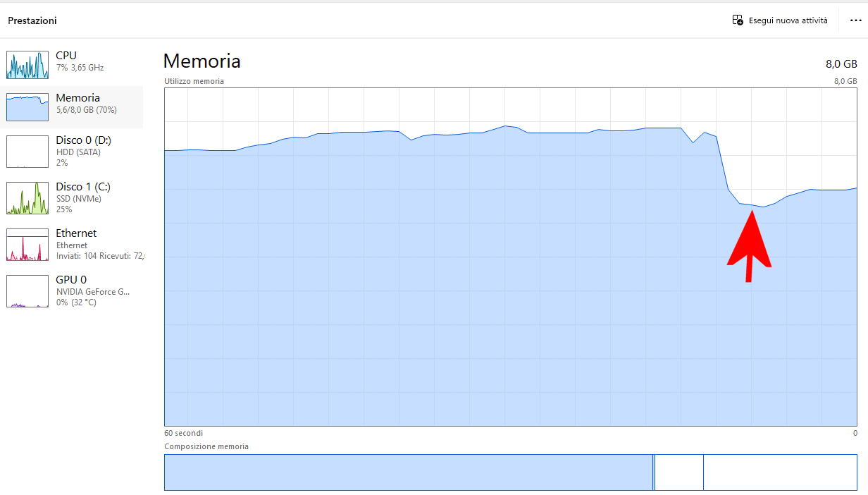Click the Prestazioni header label
Viewport: 868px width, 495px height.
(x=31, y=20)
